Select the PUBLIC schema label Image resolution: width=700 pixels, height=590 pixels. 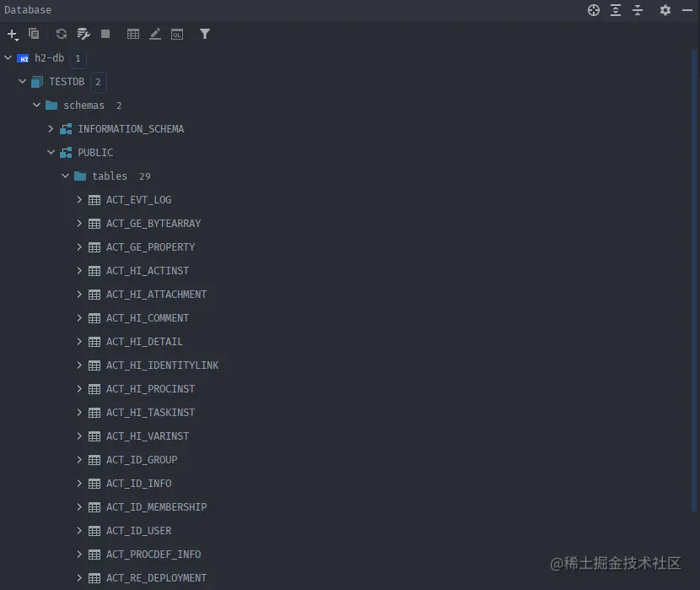click(95, 153)
